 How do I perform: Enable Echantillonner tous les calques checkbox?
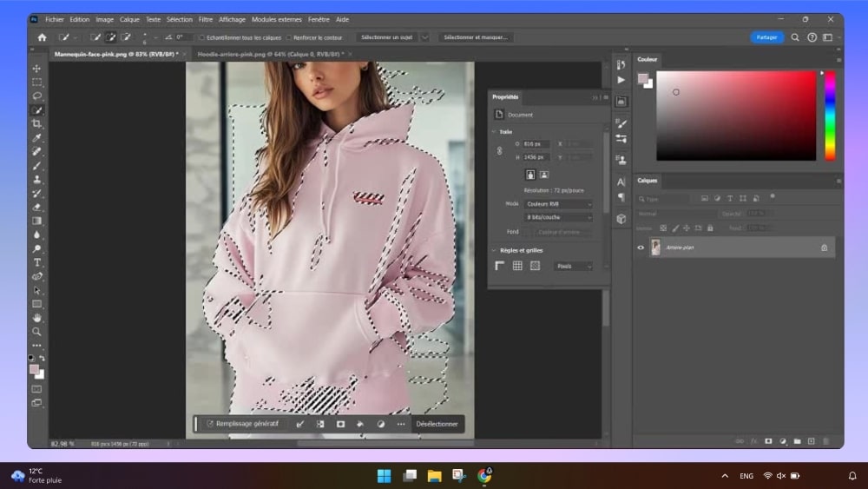(201, 37)
